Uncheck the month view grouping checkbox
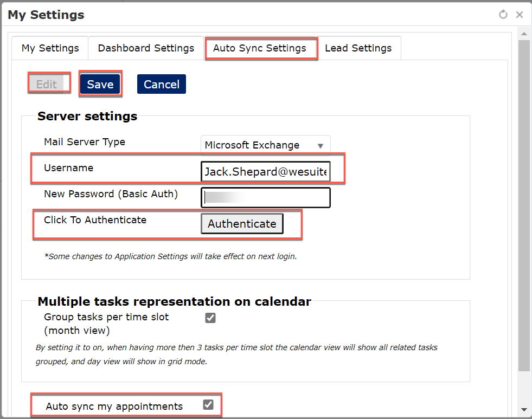Image resolution: width=532 pixels, height=419 pixels. 210,318
